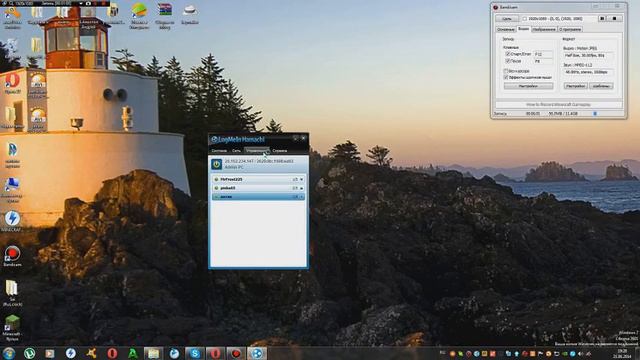Switch to Видео tab in Bandicam

click(523, 29)
